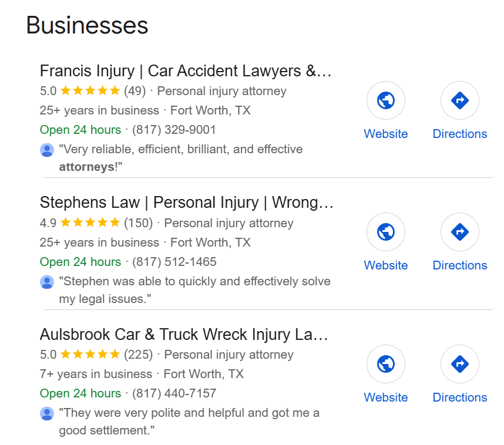Open Francis Injury business listing title

point(186,71)
